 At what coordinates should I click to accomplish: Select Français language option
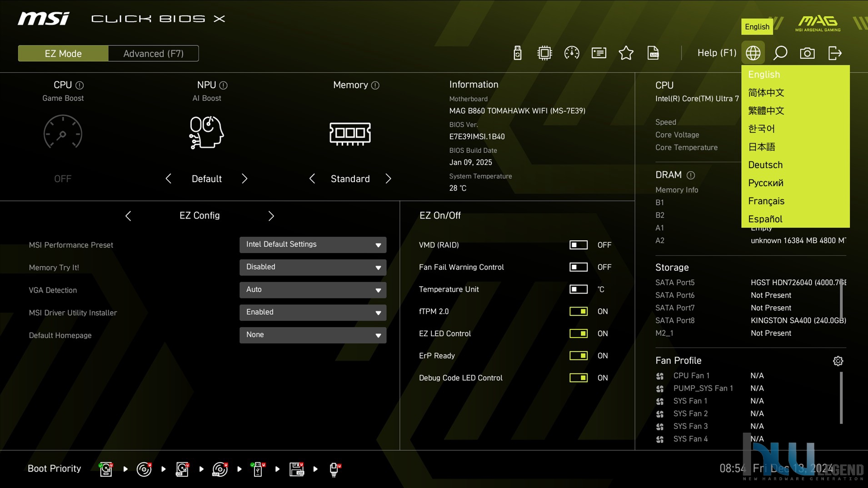(795, 201)
